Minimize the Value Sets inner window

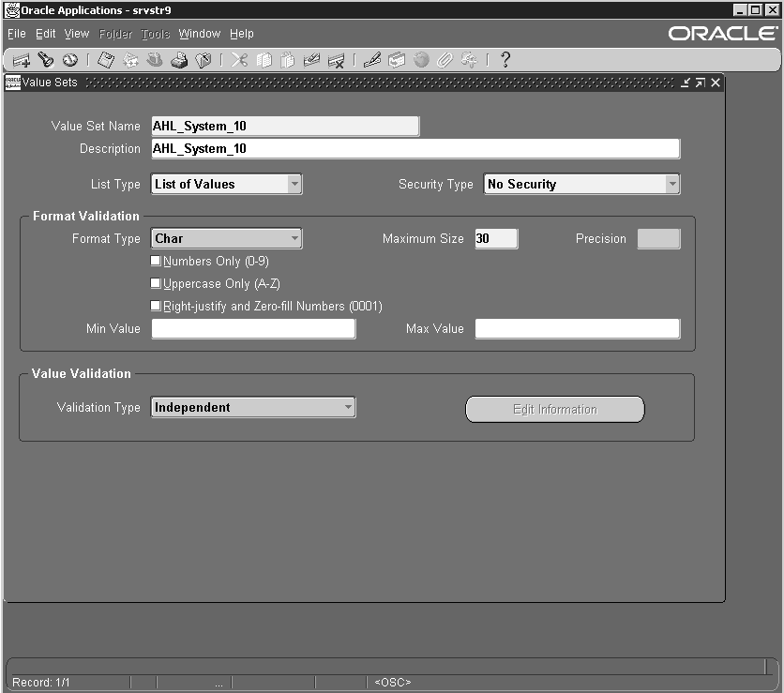[686, 83]
